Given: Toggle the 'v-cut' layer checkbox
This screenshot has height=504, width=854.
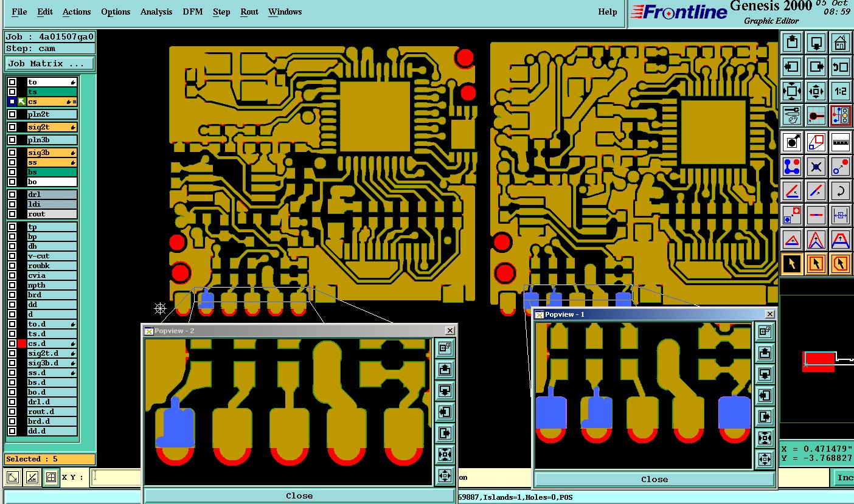Looking at the screenshot, I should [x=12, y=256].
